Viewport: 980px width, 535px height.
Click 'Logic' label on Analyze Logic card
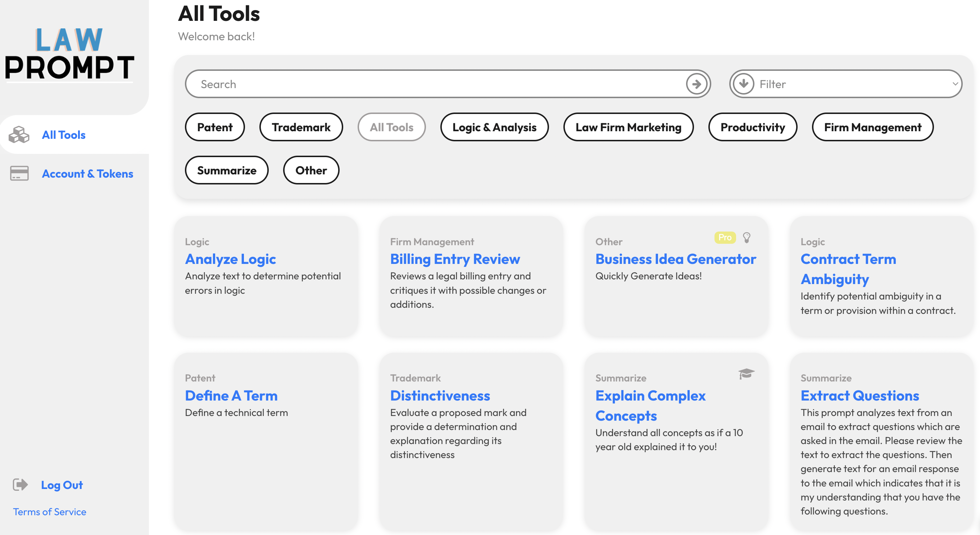pos(197,242)
